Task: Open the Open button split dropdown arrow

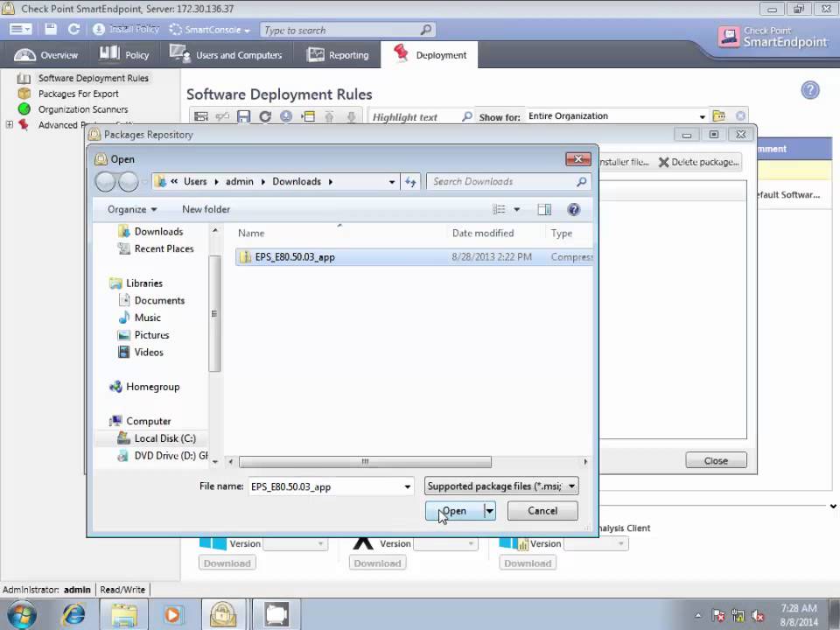Action: (x=490, y=511)
